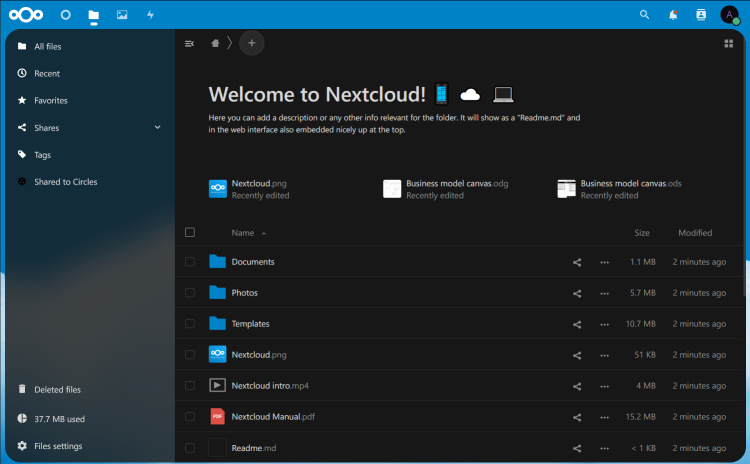Viewport: 750px width, 464px height.
Task: Go to Home folder breadcrumb
Action: point(215,43)
